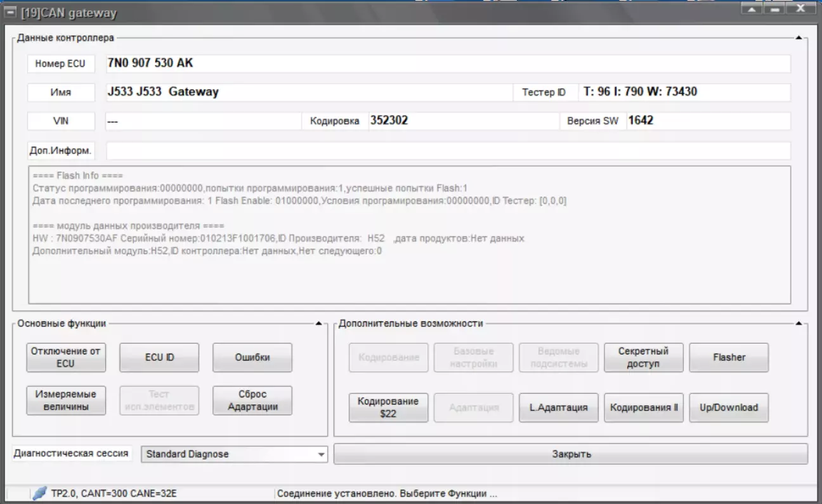The image size is (822, 504).
Task: Click the connection plug icon in status bar
Action: click(x=39, y=493)
